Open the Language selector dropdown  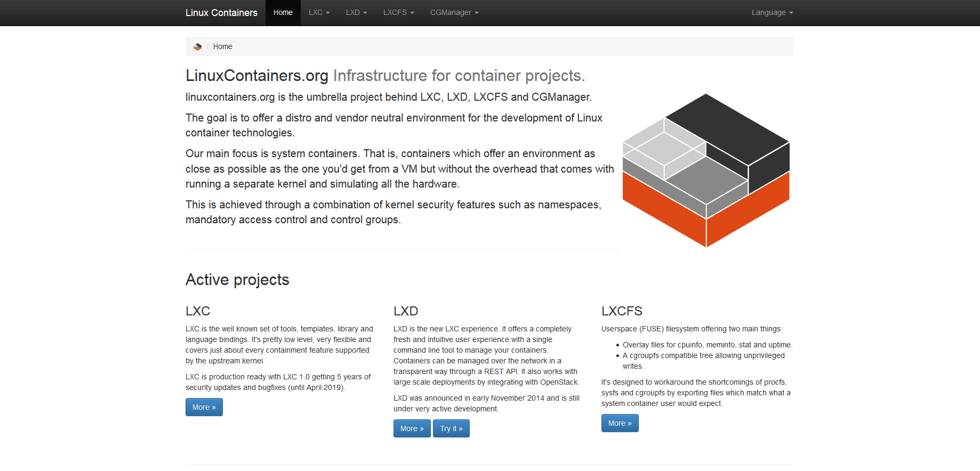[772, 12]
